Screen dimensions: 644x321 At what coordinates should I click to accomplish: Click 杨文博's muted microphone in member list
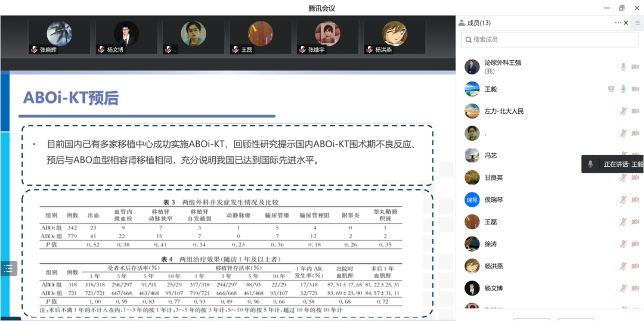623,288
